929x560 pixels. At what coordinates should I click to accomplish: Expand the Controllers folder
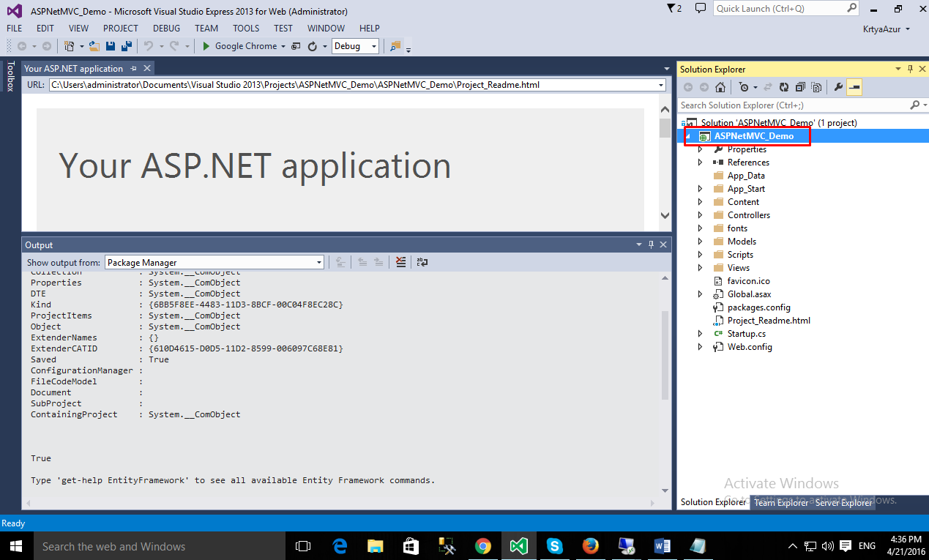700,215
